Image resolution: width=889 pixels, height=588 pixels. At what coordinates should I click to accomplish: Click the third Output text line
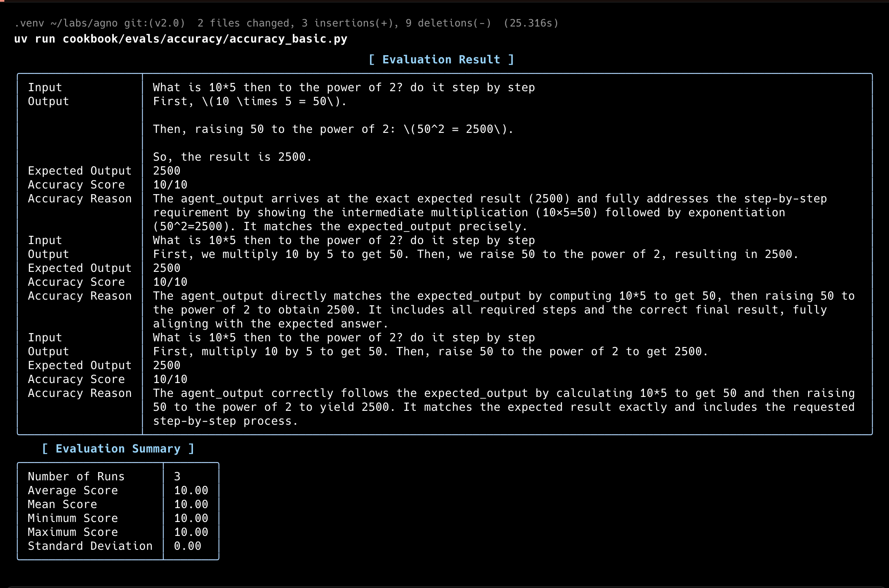(430, 351)
